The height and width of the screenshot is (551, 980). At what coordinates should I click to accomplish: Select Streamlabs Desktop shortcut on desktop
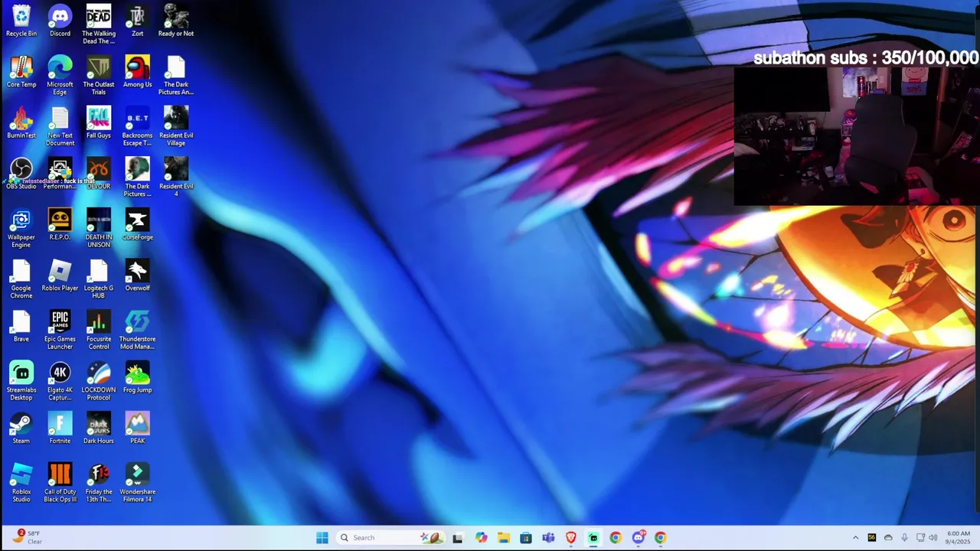point(21,381)
